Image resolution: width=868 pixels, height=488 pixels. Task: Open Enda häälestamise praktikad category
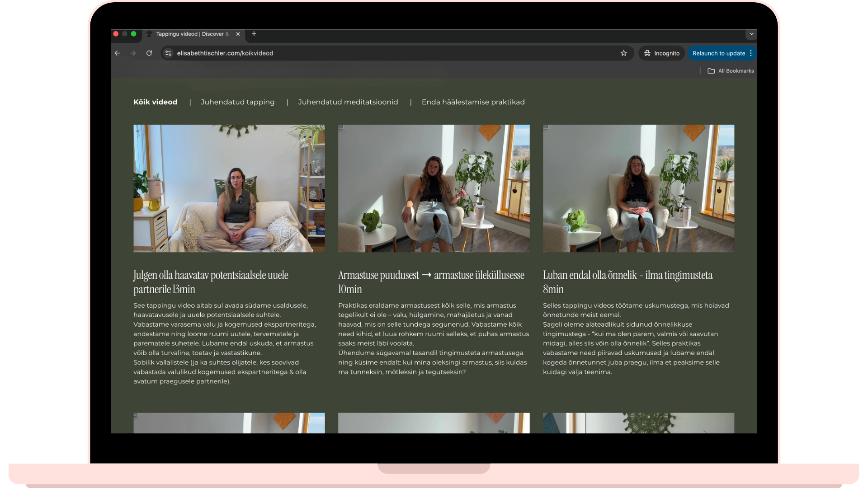pos(473,102)
